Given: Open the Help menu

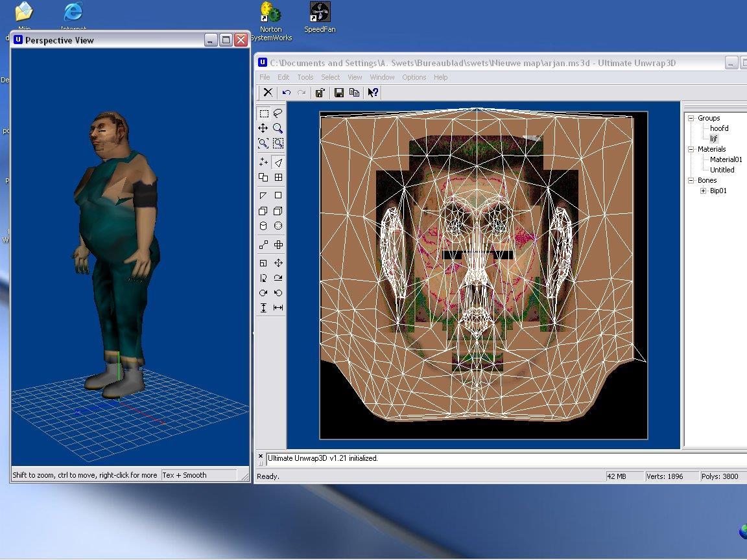Looking at the screenshot, I should (x=441, y=77).
